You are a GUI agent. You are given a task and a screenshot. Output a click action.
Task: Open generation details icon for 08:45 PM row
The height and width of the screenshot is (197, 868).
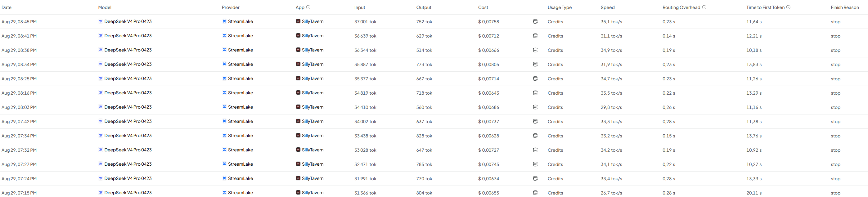click(535, 21)
